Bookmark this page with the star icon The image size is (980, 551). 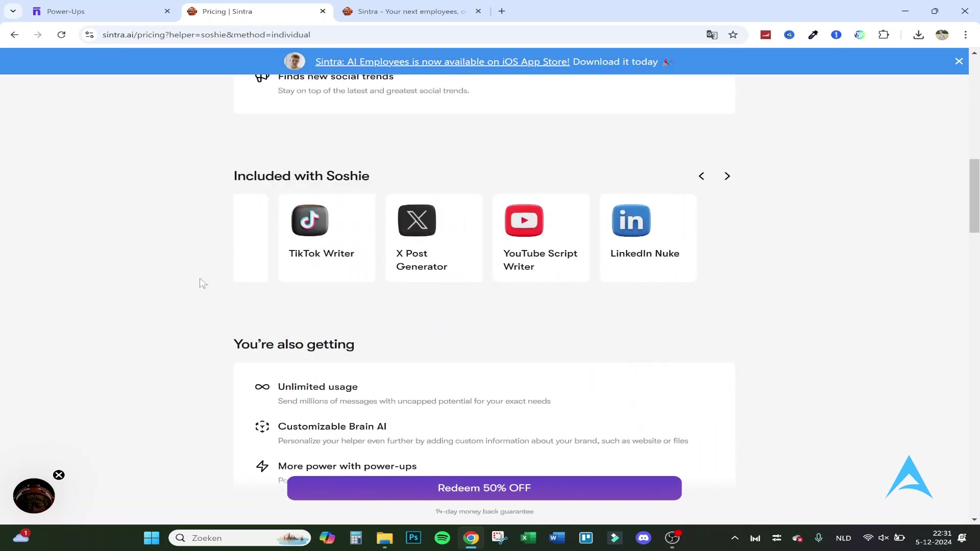(733, 35)
